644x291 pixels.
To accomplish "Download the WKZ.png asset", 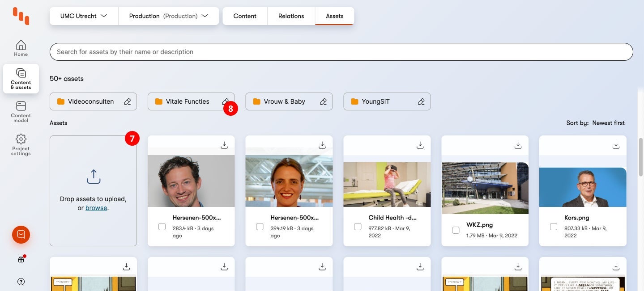I will coord(518,145).
